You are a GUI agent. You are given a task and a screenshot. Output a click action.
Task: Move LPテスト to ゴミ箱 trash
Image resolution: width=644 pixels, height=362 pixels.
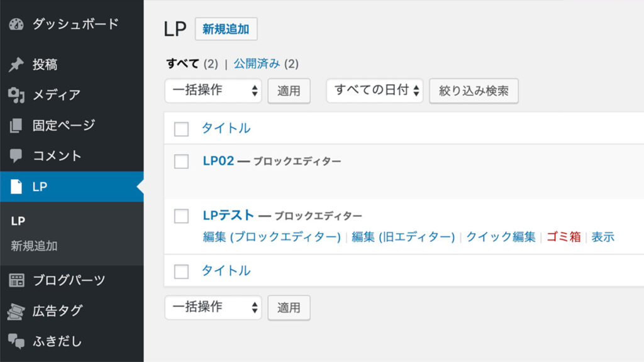[563, 237]
